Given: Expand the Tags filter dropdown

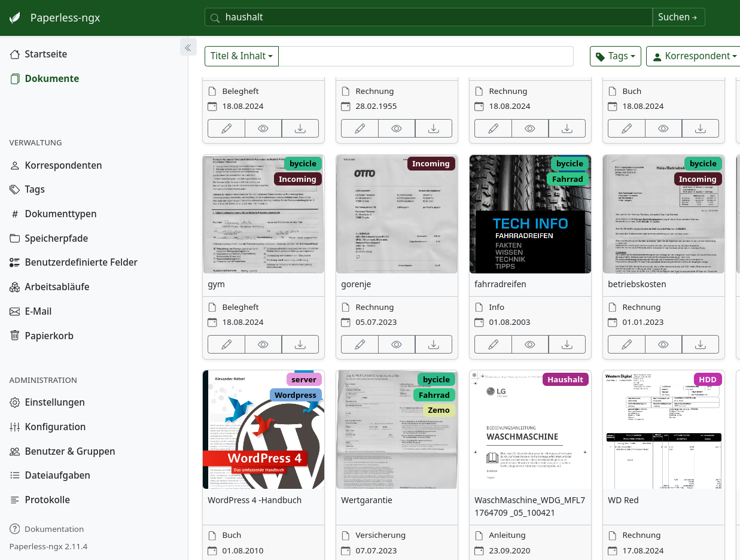Looking at the screenshot, I should (x=615, y=56).
